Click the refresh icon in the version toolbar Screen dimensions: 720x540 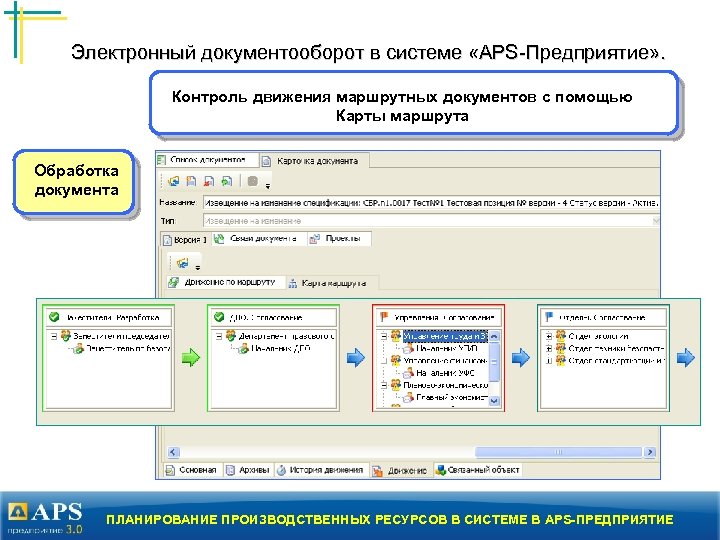[x=183, y=263]
